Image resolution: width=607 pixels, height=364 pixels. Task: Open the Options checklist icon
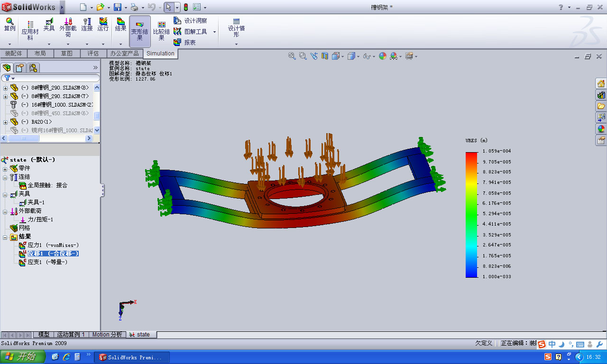197,7
